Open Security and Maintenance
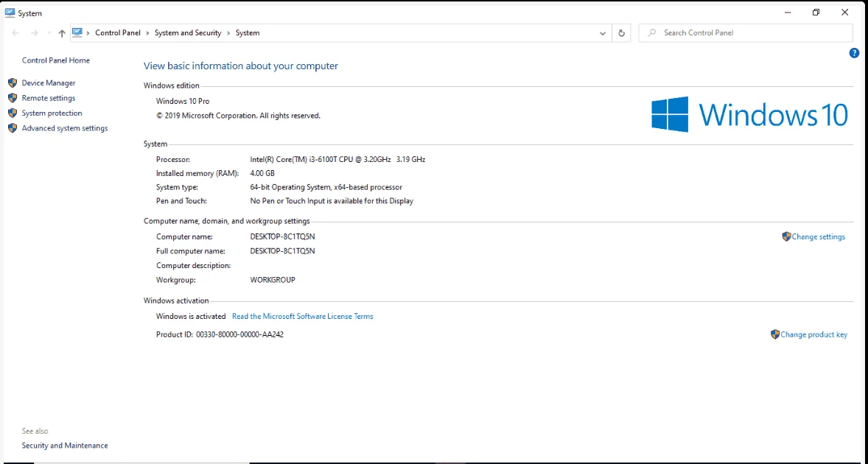The image size is (868, 464). point(65,445)
